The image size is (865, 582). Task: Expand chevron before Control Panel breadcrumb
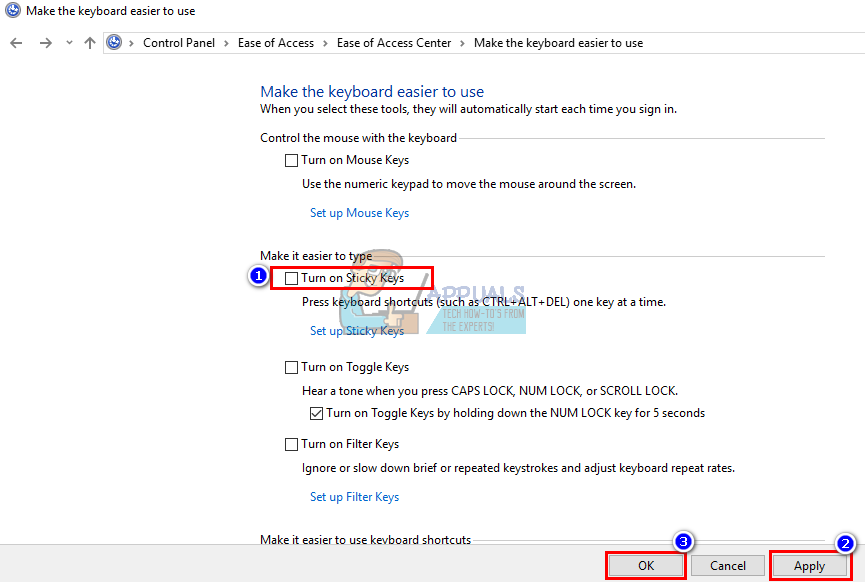[x=131, y=43]
